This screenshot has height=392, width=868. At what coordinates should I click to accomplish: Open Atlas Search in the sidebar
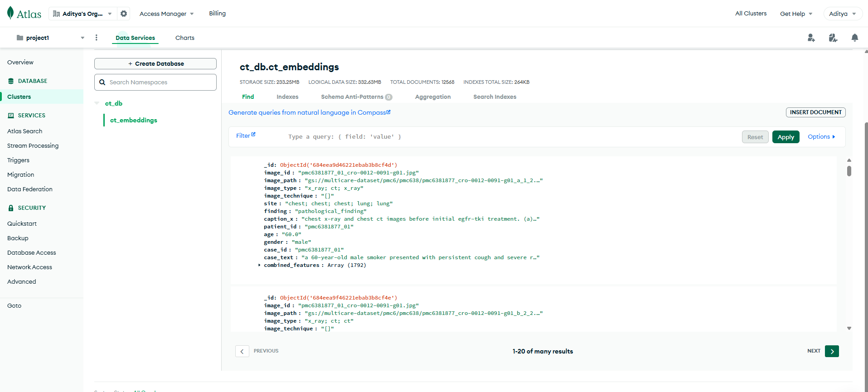pyautogui.click(x=25, y=131)
